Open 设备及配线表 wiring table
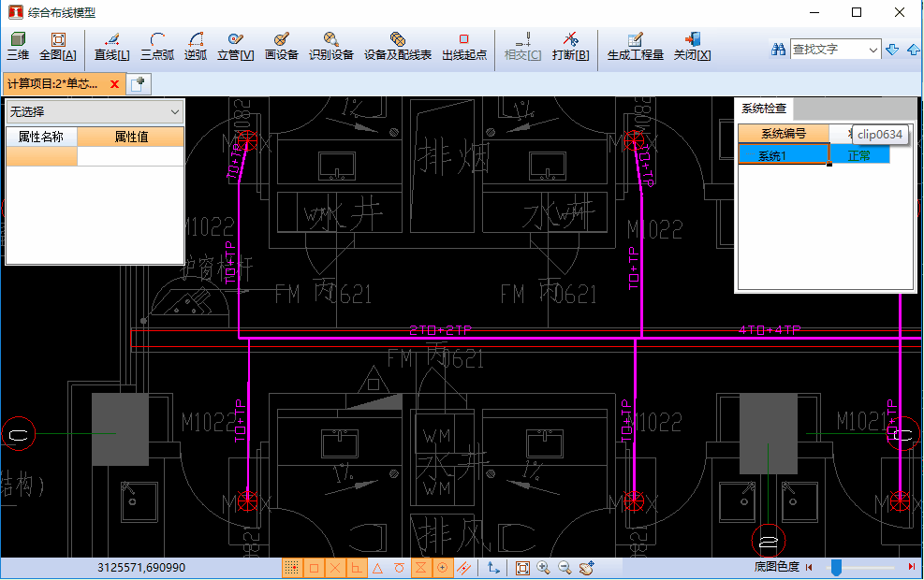924x580 pixels. 397,47
